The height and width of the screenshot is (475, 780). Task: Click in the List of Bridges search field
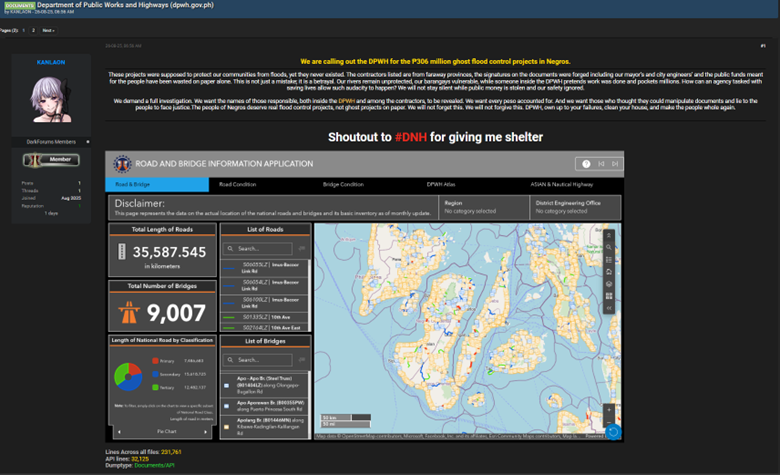coord(258,360)
